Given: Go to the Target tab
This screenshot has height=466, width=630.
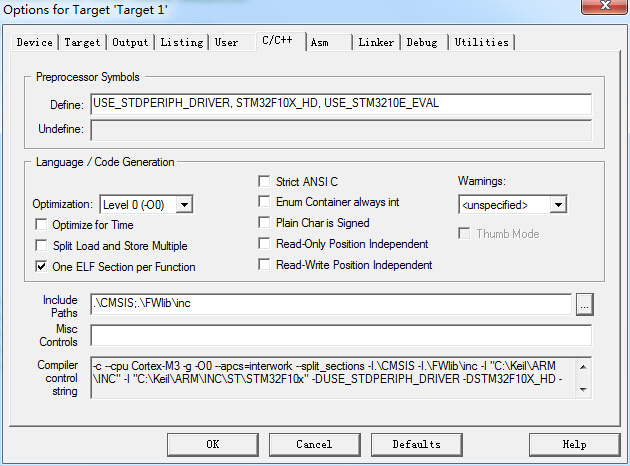Looking at the screenshot, I should coord(83,43).
